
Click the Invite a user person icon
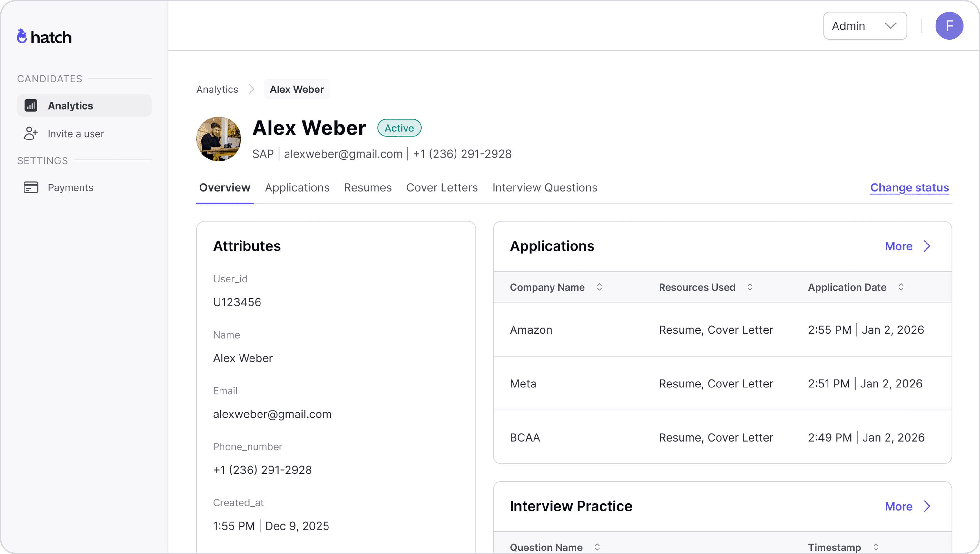click(x=31, y=134)
